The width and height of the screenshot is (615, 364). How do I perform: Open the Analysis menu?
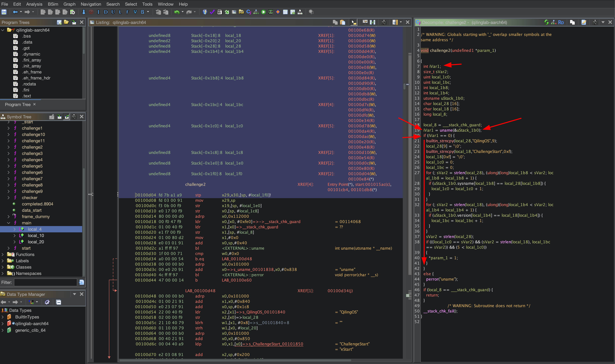[34, 4]
